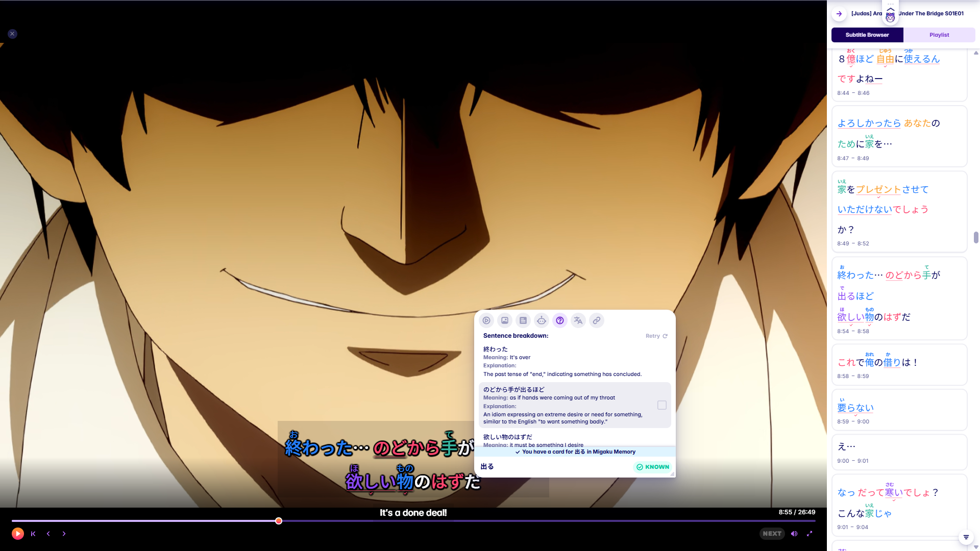
Task: Enter fullscreen with expand arrows icon
Action: pos(810,534)
